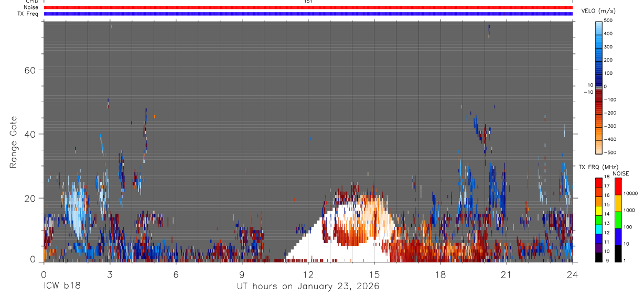Click the 11 label on TX FRQ scale
644x297 pixels.
coord(606,242)
